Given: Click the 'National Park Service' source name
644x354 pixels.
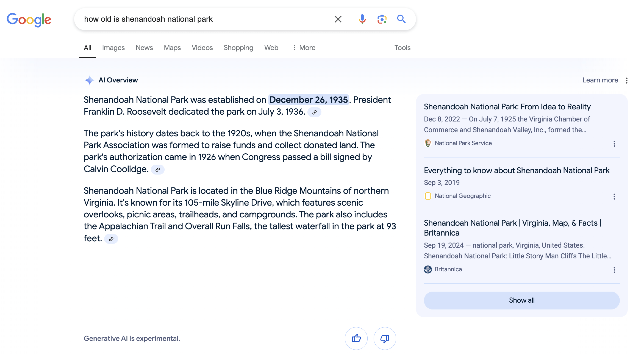Looking at the screenshot, I should [x=463, y=143].
